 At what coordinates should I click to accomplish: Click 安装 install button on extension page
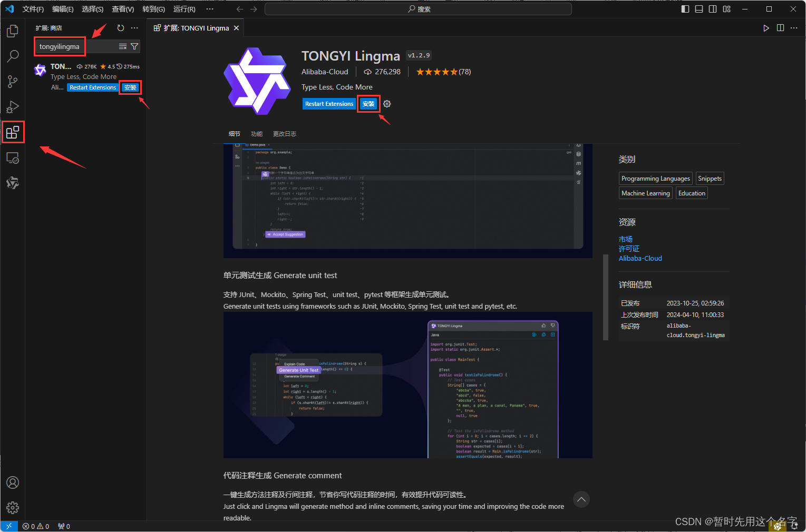click(x=368, y=104)
